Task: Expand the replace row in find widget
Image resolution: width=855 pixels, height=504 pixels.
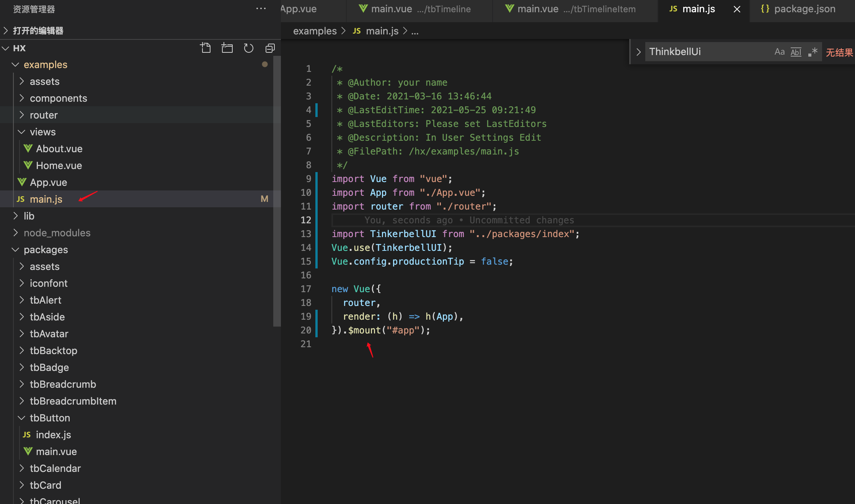Action: point(638,52)
